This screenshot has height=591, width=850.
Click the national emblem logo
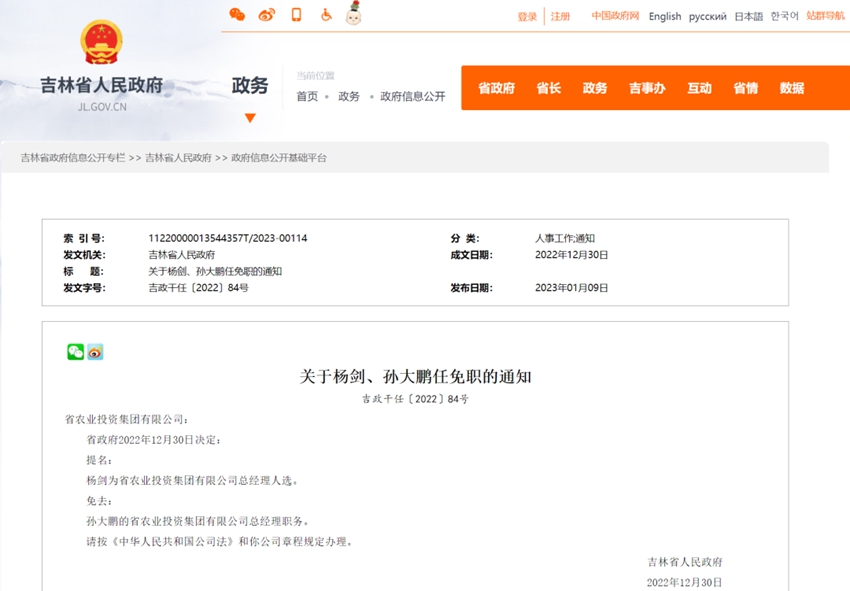(x=100, y=44)
